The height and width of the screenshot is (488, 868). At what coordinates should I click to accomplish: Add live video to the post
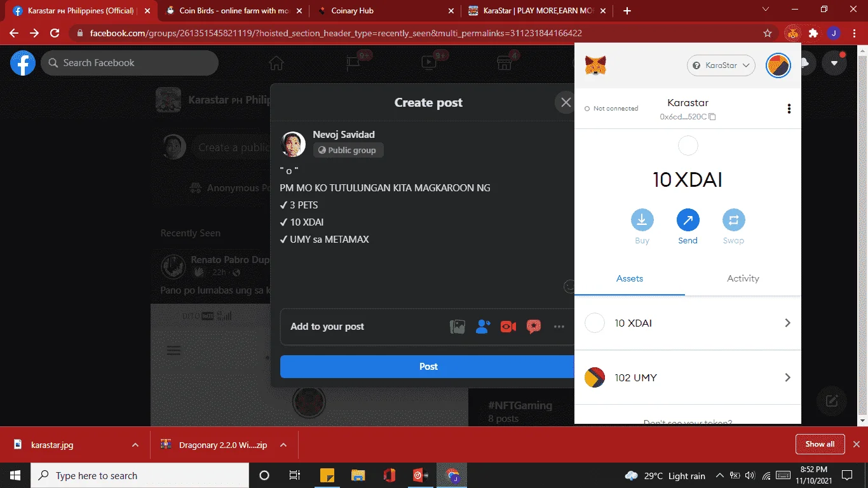[x=508, y=327]
